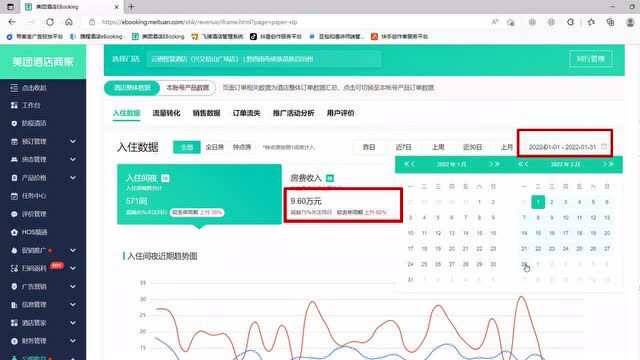Open the 用户评价 tab
Image resolution: width=640 pixels, height=360 pixels.
coord(340,113)
